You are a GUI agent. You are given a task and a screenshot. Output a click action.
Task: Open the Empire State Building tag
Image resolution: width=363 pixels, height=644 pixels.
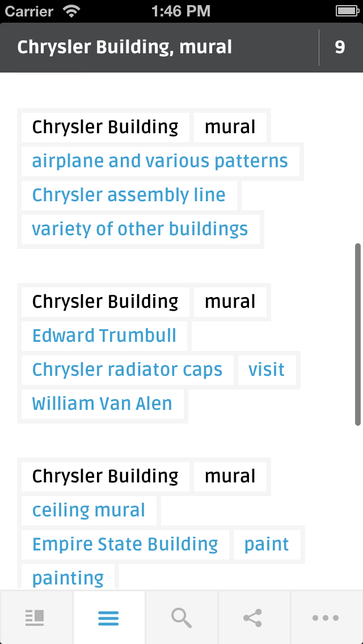tap(125, 544)
